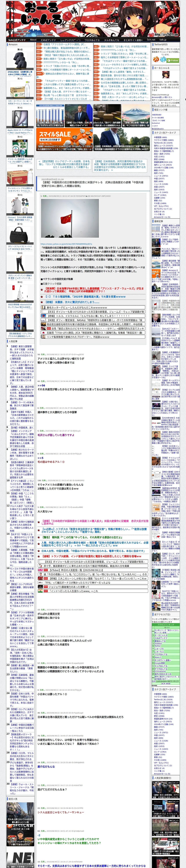Screen dimensions: 186x868
Task: Open TBS報道特集「2025年 調査報道大賞」link
Action: point(85,297)
